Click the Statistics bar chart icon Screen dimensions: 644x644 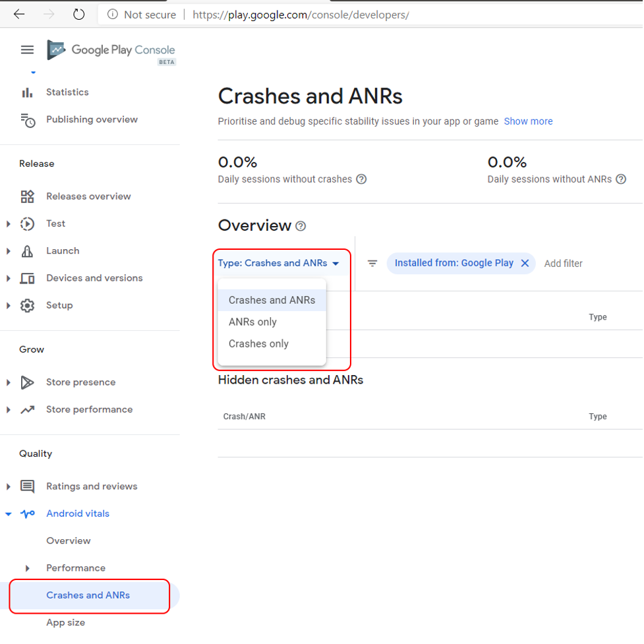click(x=27, y=92)
